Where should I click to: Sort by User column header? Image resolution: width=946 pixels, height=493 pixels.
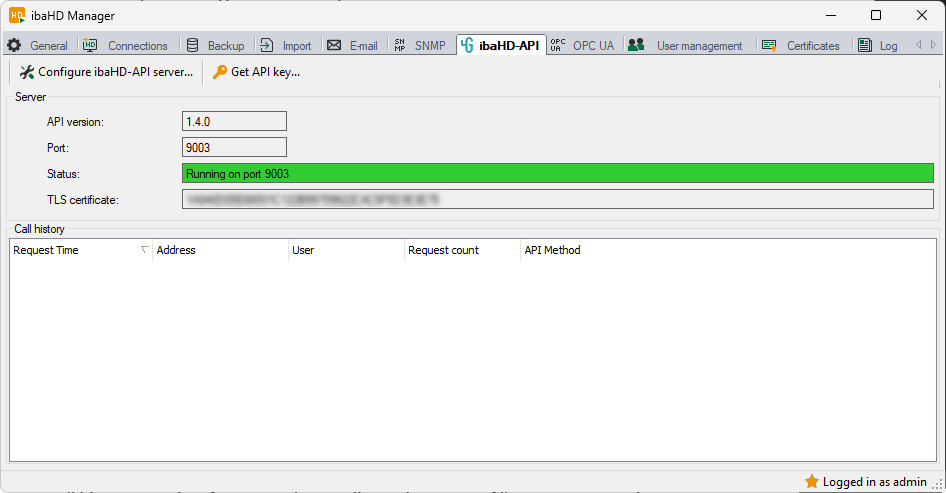click(346, 250)
